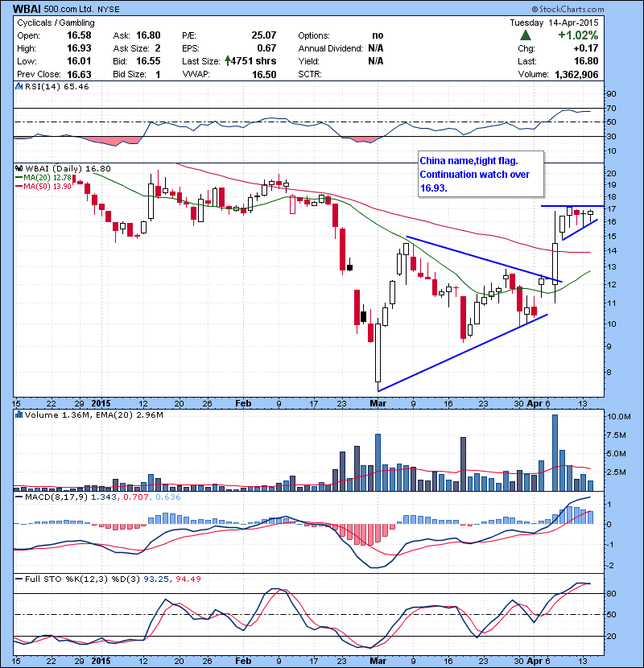Click the High value 16.93
Screen dimensions: 644x668
79,48
